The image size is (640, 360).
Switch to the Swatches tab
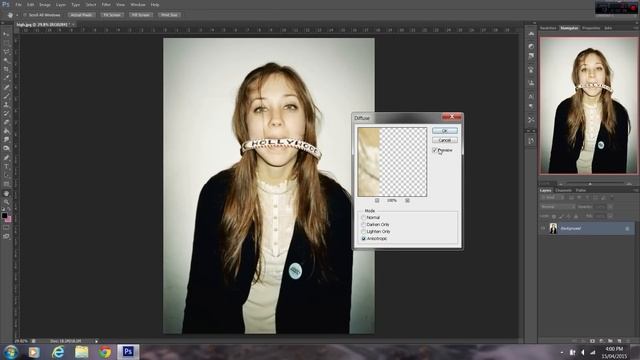[x=548, y=28]
